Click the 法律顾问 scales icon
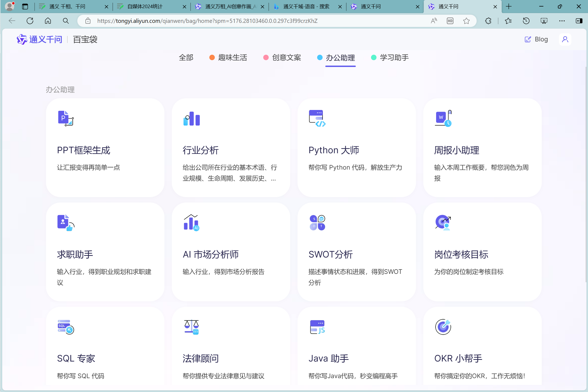Image resolution: width=588 pixels, height=392 pixels. (x=192, y=327)
